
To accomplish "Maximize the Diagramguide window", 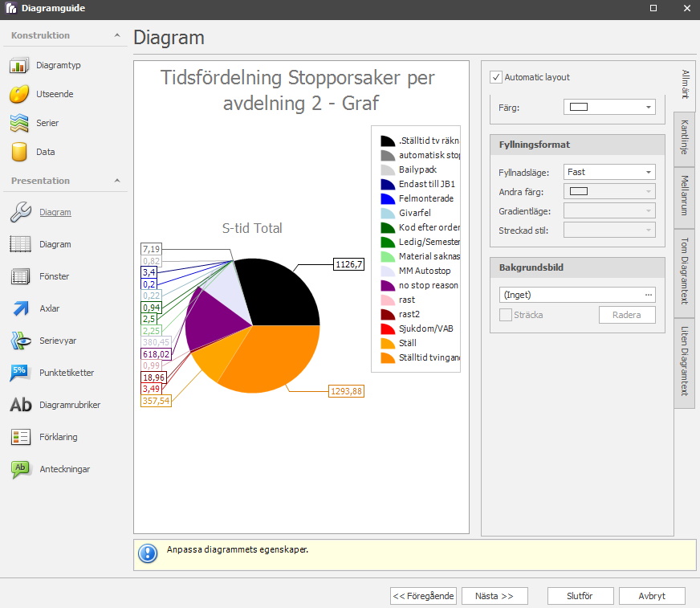I will pyautogui.click(x=653, y=8).
